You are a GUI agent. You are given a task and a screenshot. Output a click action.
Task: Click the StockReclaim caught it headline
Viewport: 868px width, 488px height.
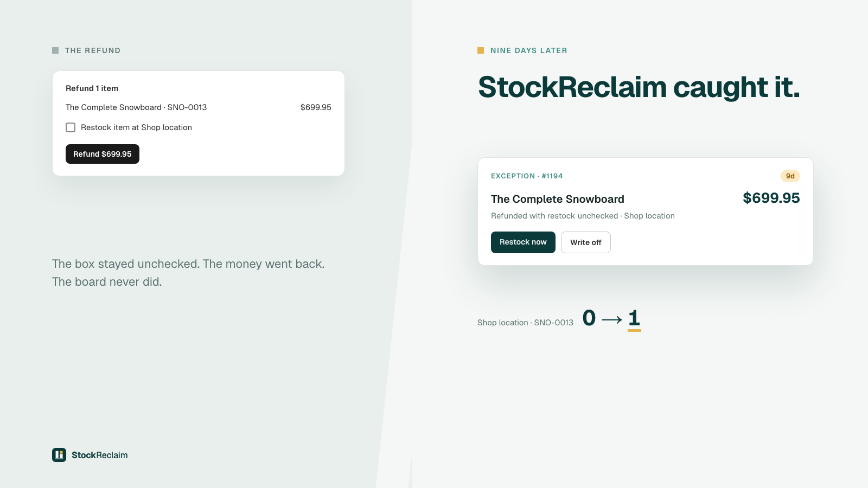point(639,87)
